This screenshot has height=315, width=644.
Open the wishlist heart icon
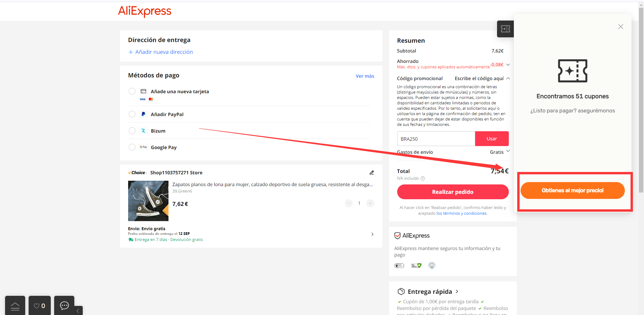point(40,306)
